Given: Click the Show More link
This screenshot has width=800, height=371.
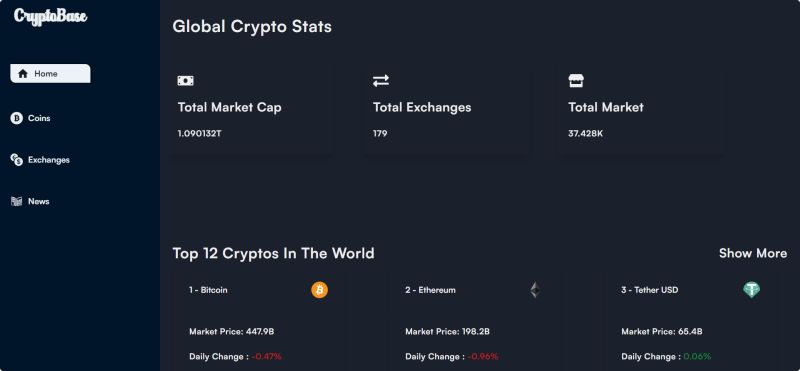Looking at the screenshot, I should pos(753,253).
